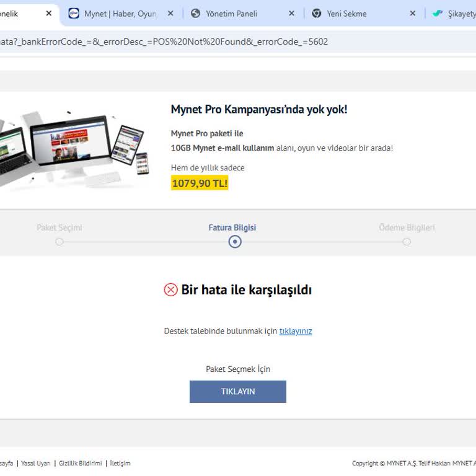The width and height of the screenshot is (476, 476).
Task: Select the Paket Seçimi step circle
Action: [x=59, y=242]
